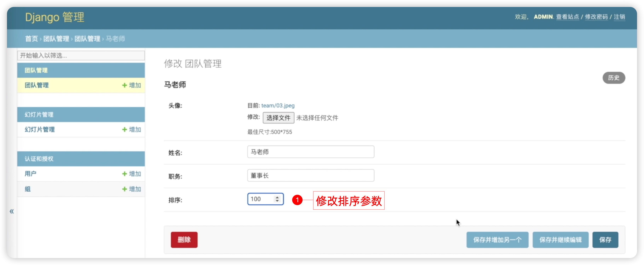
Task: Open the 历史 history button
Action: tap(614, 78)
